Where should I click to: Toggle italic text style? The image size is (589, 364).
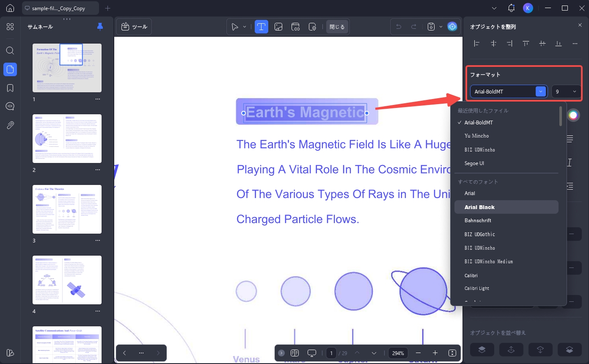pyautogui.click(x=570, y=163)
